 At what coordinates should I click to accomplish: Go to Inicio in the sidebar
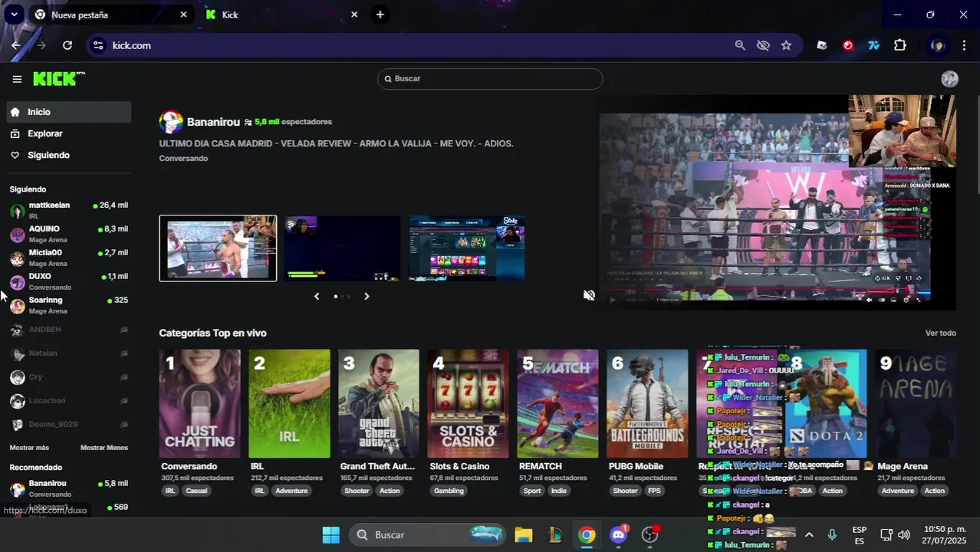pyautogui.click(x=69, y=112)
